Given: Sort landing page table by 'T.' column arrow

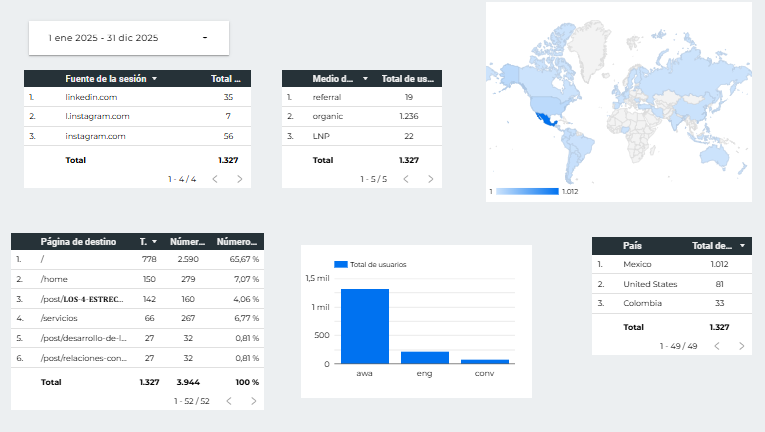Looking at the screenshot, I should tap(154, 242).
